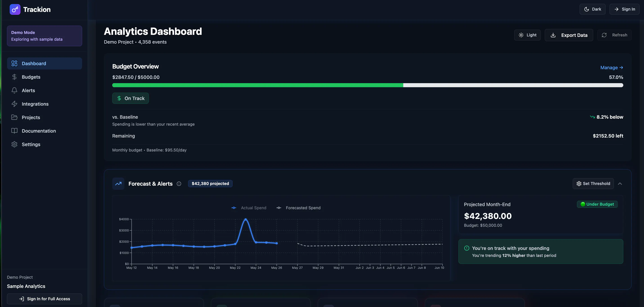Click the dollar icon in On Track badge
Image resolution: width=644 pixels, height=307 pixels.
(119, 98)
